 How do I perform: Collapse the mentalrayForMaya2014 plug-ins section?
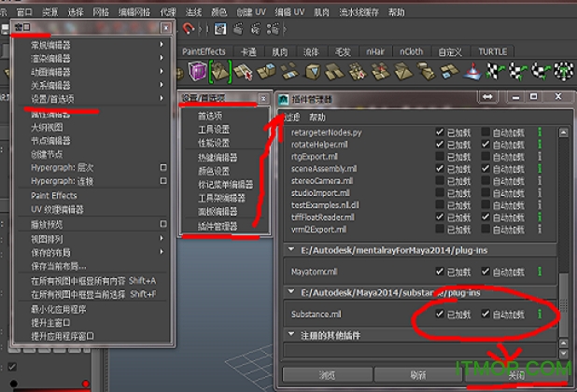pyautogui.click(x=289, y=250)
